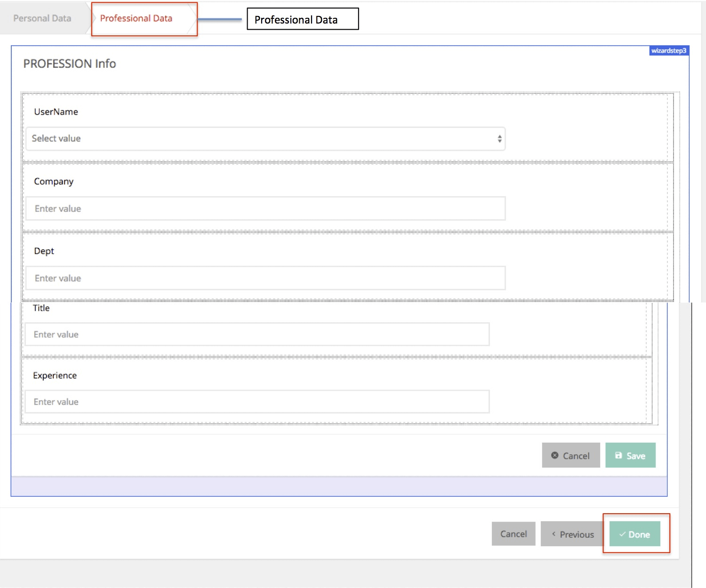Click the bottom Cancel button
Image resolution: width=706 pixels, height=588 pixels.
(513, 534)
